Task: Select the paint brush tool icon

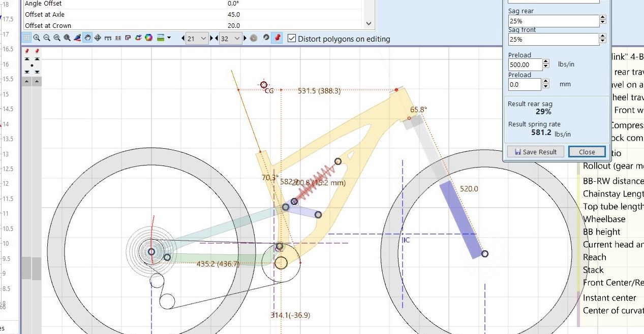Action: (77, 38)
